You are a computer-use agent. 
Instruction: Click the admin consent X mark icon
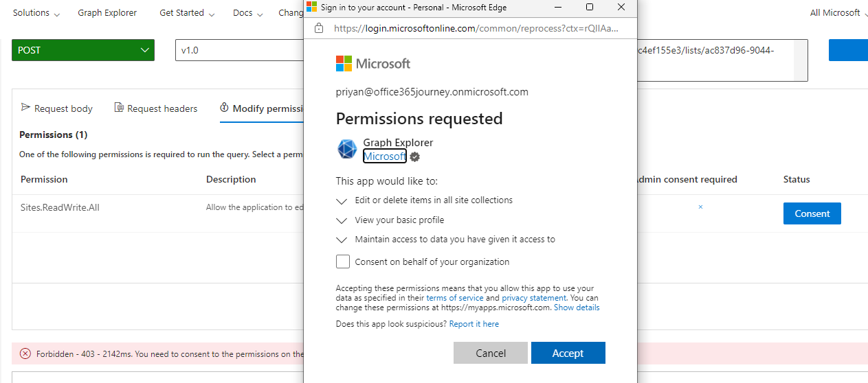pos(700,207)
